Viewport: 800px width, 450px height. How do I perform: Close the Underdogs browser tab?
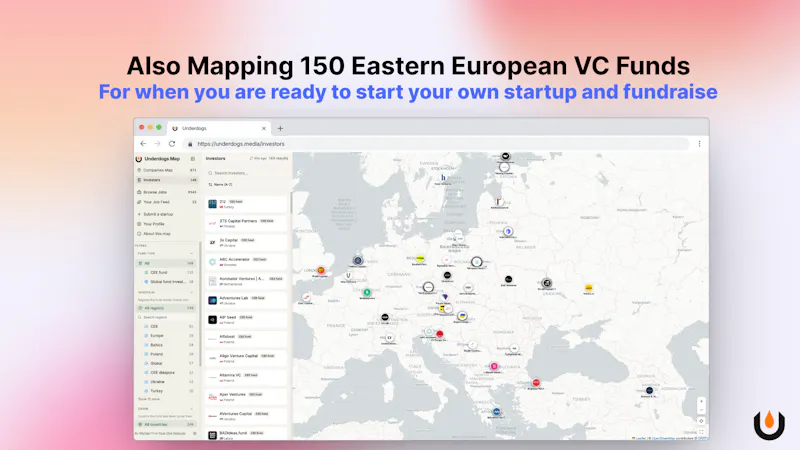click(264, 129)
